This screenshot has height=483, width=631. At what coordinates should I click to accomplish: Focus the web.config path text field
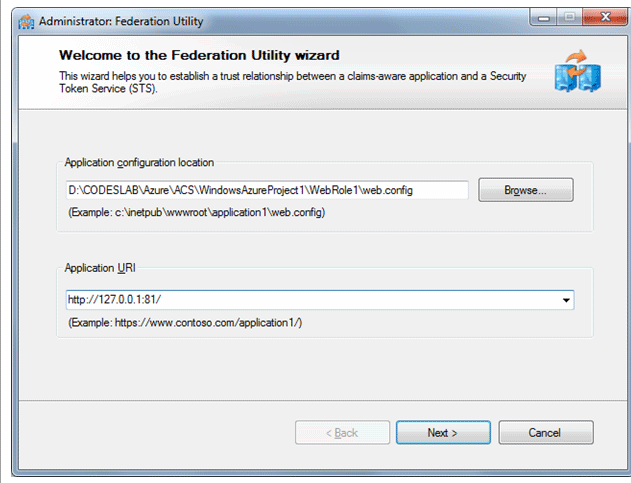267,190
